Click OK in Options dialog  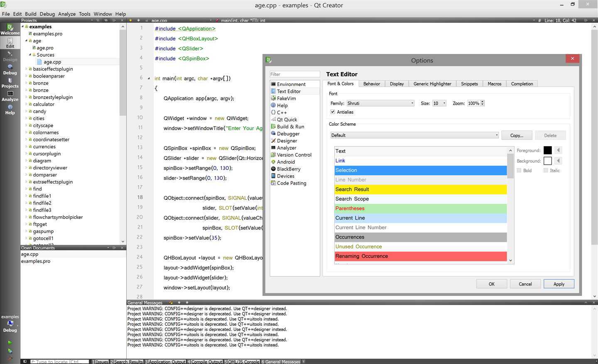[x=492, y=284]
